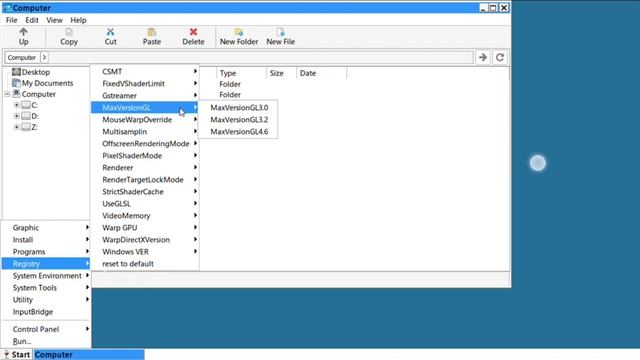640x360 pixels.
Task: Open the VideoMemory submenu
Action: point(145,216)
